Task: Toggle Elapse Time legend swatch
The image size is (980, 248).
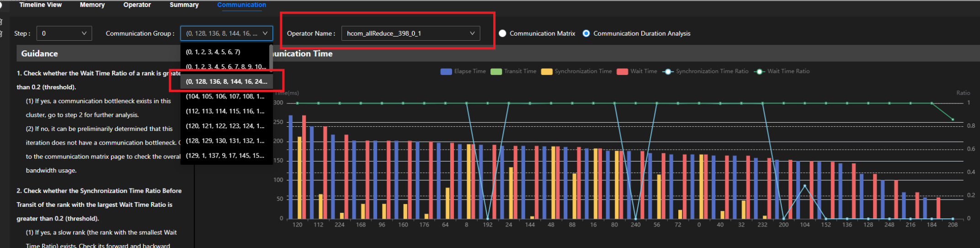Action: click(446, 71)
